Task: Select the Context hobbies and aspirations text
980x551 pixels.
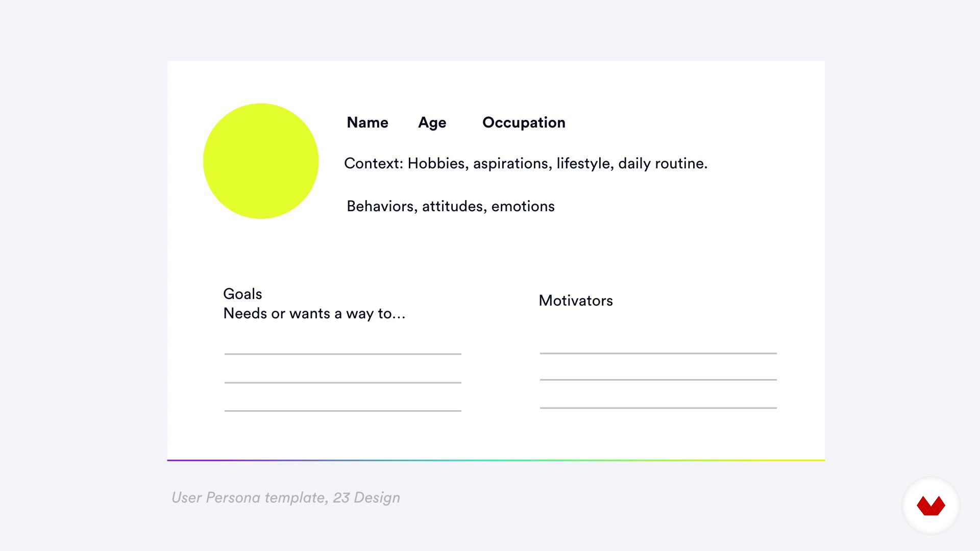Action: (526, 163)
